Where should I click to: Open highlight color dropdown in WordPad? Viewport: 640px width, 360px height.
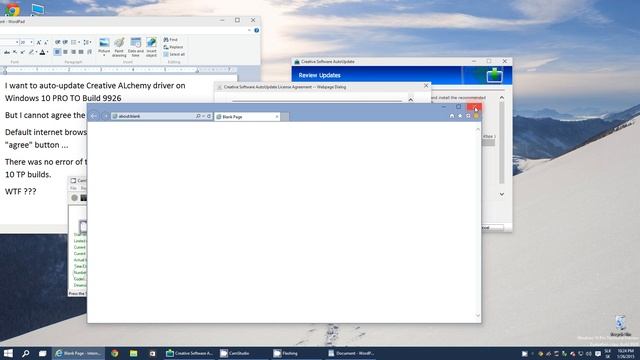(x=36, y=52)
